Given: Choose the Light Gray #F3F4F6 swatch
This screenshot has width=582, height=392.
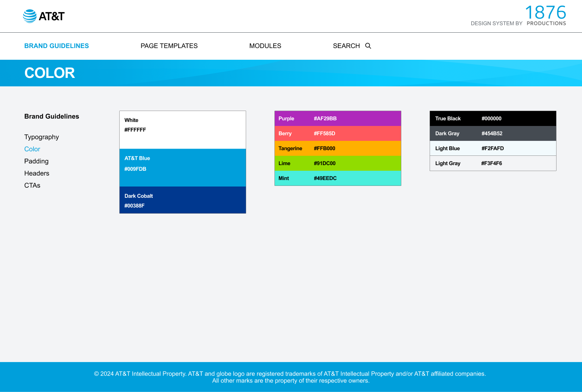Looking at the screenshot, I should tap(493, 164).
